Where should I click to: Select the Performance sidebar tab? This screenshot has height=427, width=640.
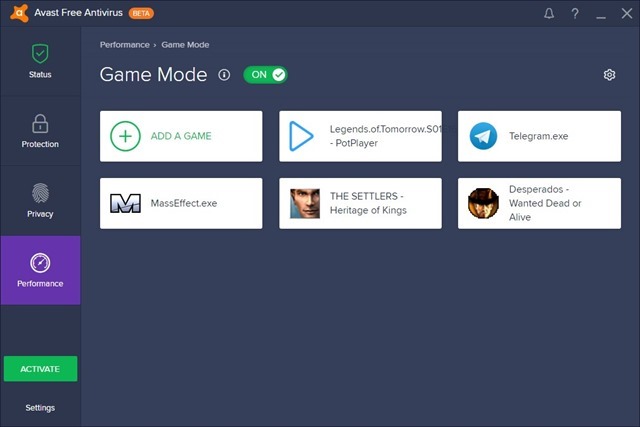pyautogui.click(x=40, y=270)
